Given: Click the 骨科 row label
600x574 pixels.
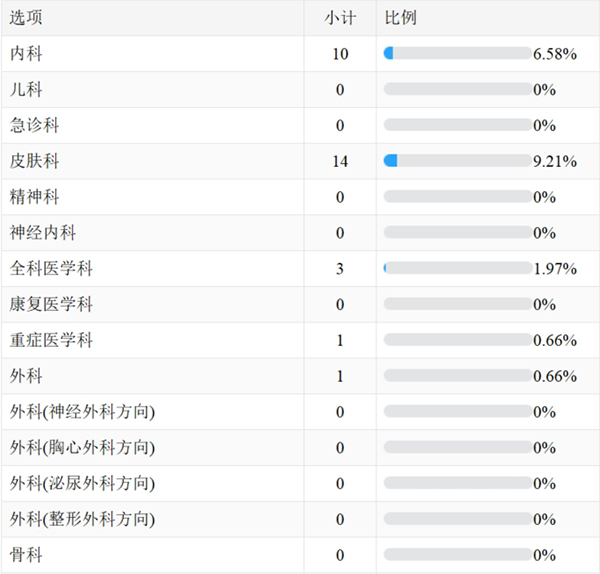Looking at the screenshot, I should (26, 555).
